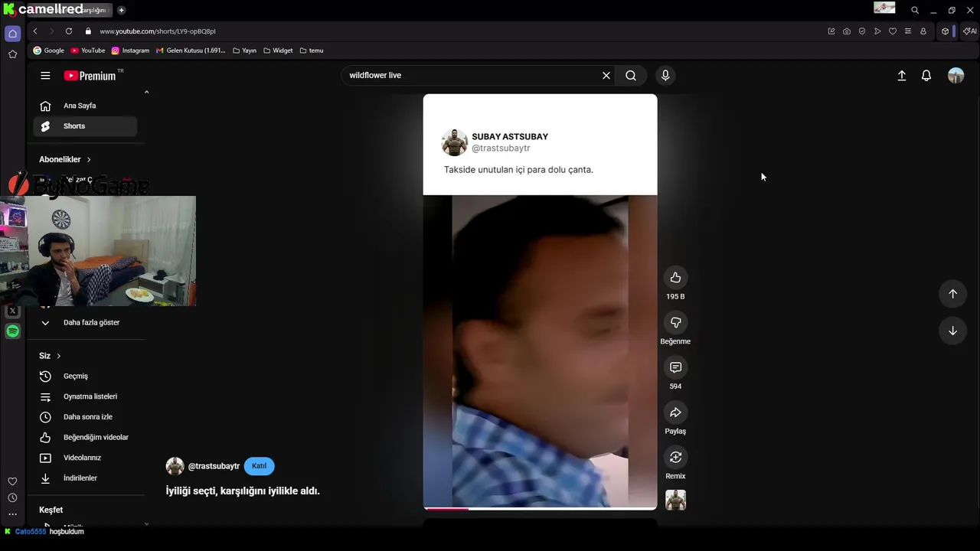Click inside the wildflower live search field
The height and width of the screenshot is (551, 980).
click(471, 76)
